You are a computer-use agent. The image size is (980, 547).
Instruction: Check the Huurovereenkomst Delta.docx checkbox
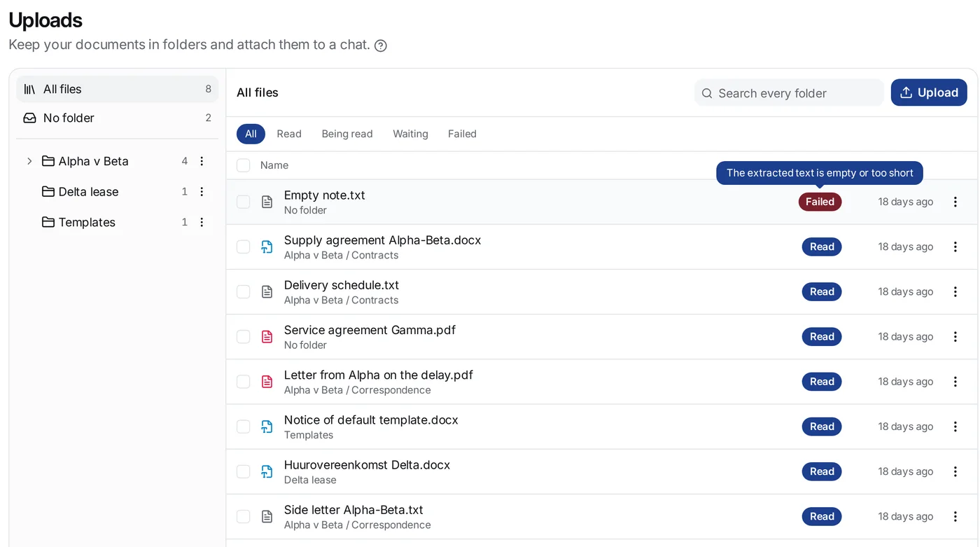tap(243, 471)
